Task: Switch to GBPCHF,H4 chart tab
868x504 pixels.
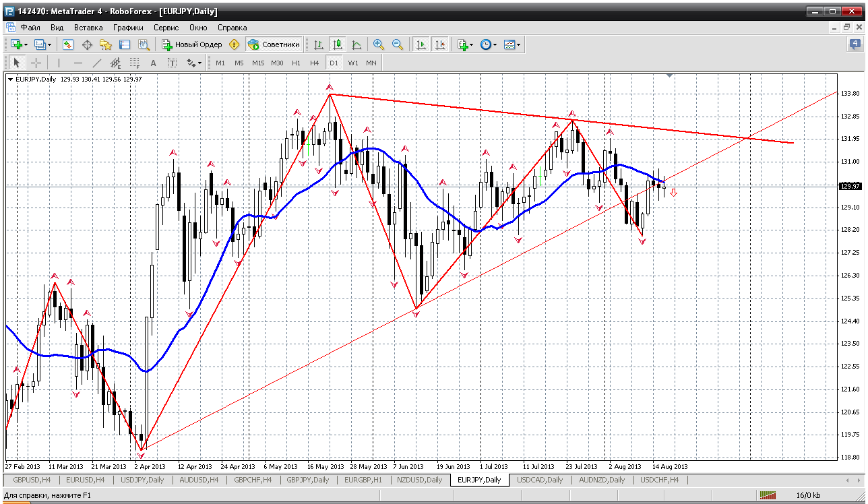Action: pos(253,480)
